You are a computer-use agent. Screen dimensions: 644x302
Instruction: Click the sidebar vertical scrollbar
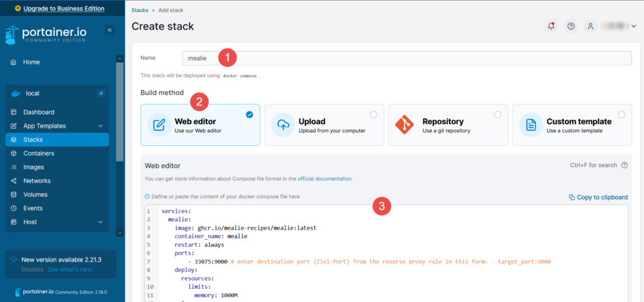tap(119, 111)
